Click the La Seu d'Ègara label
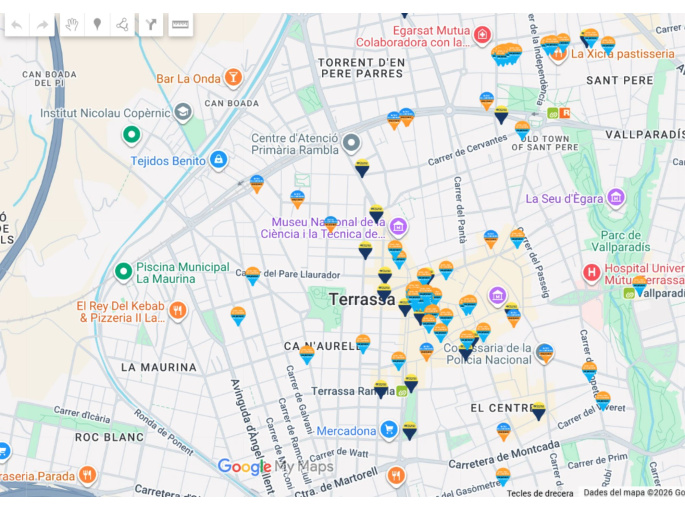The height and width of the screenshot is (510, 685). point(564,199)
